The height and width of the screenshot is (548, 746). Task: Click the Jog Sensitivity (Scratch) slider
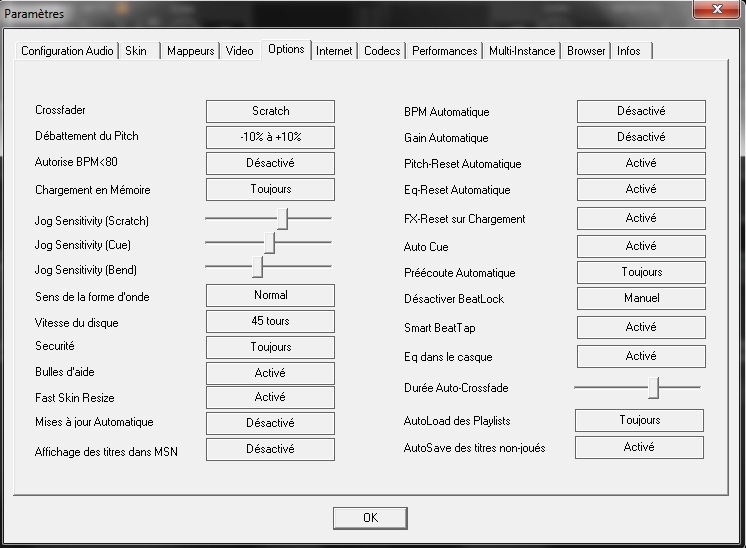285,219
